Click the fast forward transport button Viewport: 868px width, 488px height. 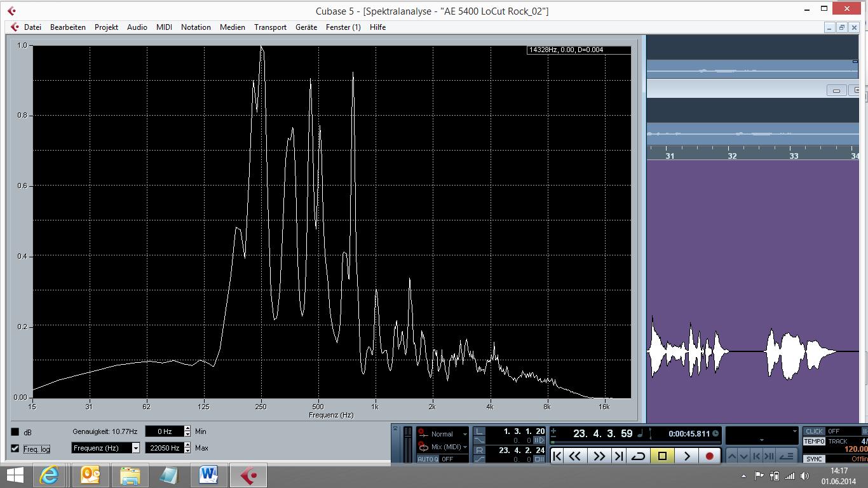coord(599,456)
